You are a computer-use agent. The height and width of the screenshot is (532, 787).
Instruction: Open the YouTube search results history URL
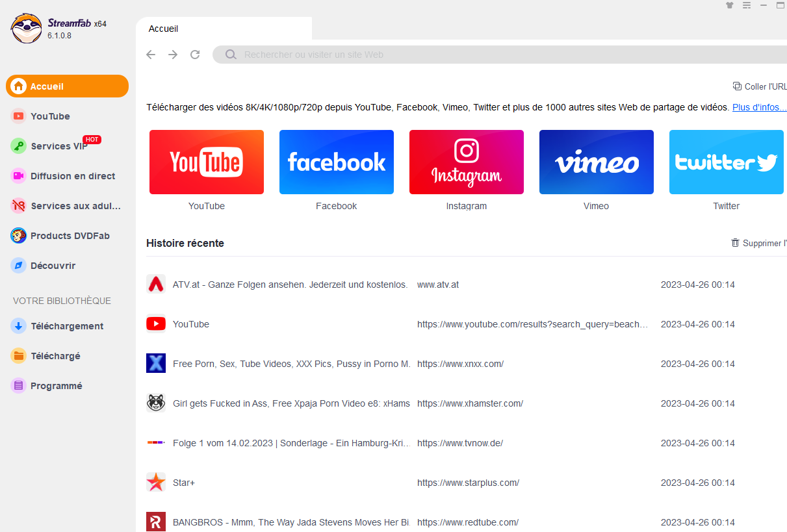533,324
